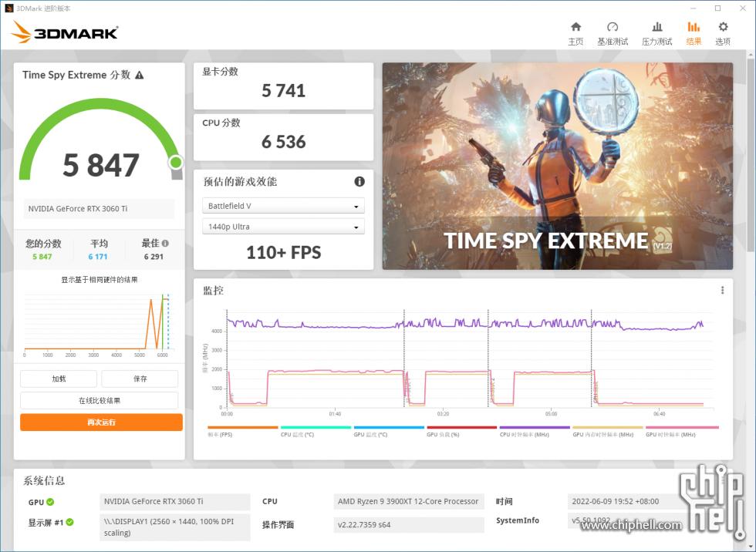Click the 2022-06-09 19:52 time field
The height and width of the screenshot is (552, 756).
(x=626, y=501)
